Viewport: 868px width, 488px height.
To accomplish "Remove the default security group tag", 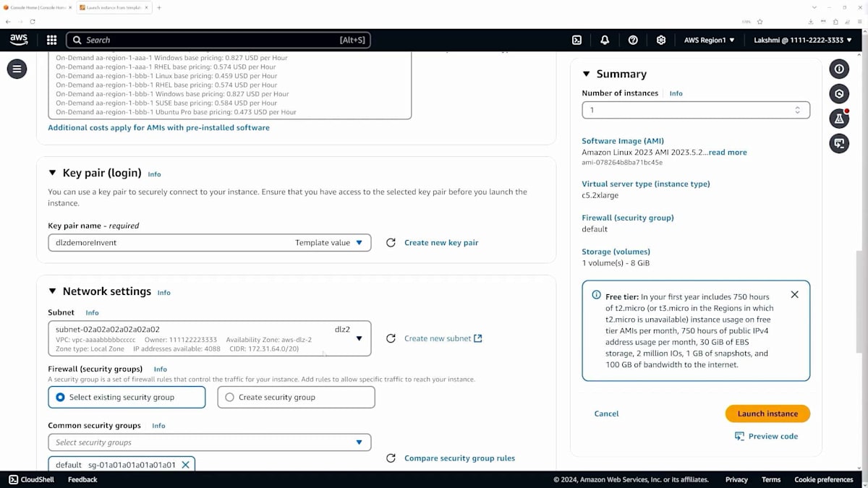I will [x=185, y=465].
